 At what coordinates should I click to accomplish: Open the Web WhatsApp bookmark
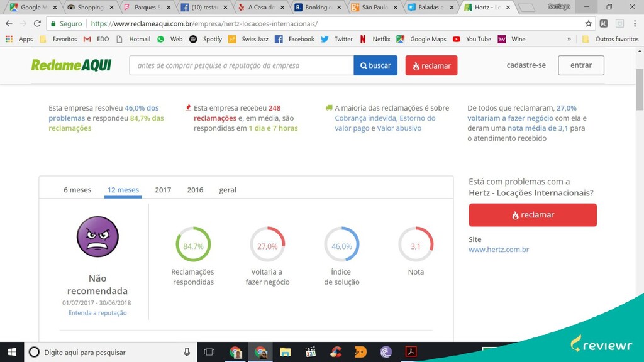[x=170, y=39]
